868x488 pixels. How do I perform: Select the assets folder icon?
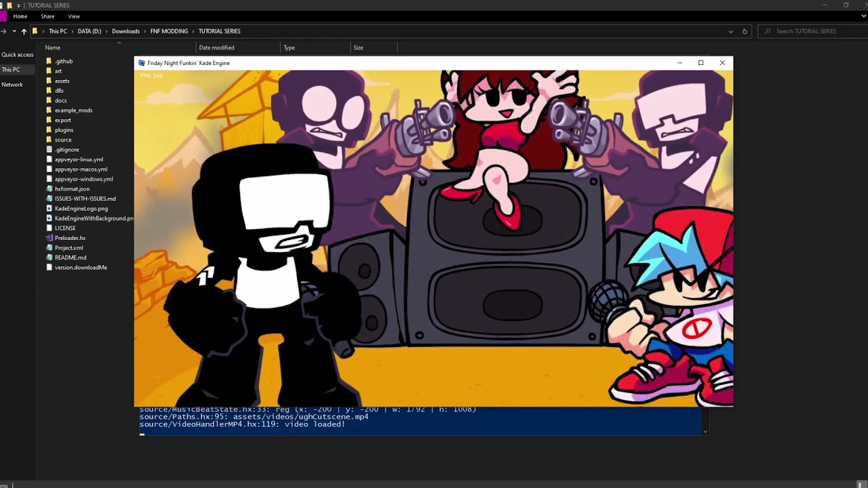(49, 81)
